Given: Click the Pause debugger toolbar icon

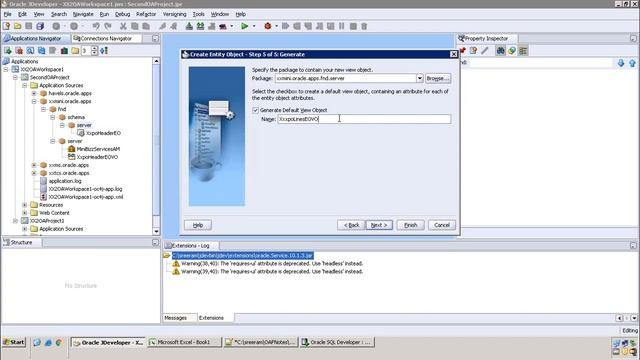Looking at the screenshot, I should click(x=342, y=26).
